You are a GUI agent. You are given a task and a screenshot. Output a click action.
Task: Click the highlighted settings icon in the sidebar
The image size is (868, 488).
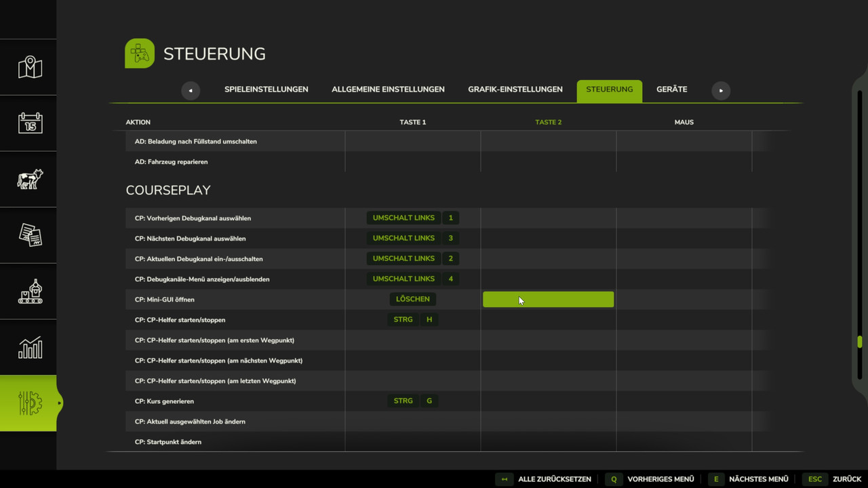click(x=28, y=403)
